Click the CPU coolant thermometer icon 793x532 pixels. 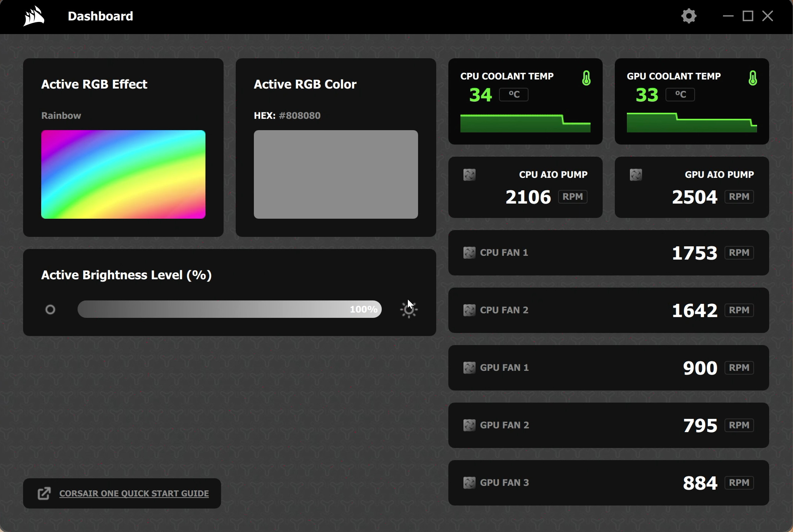(586, 78)
